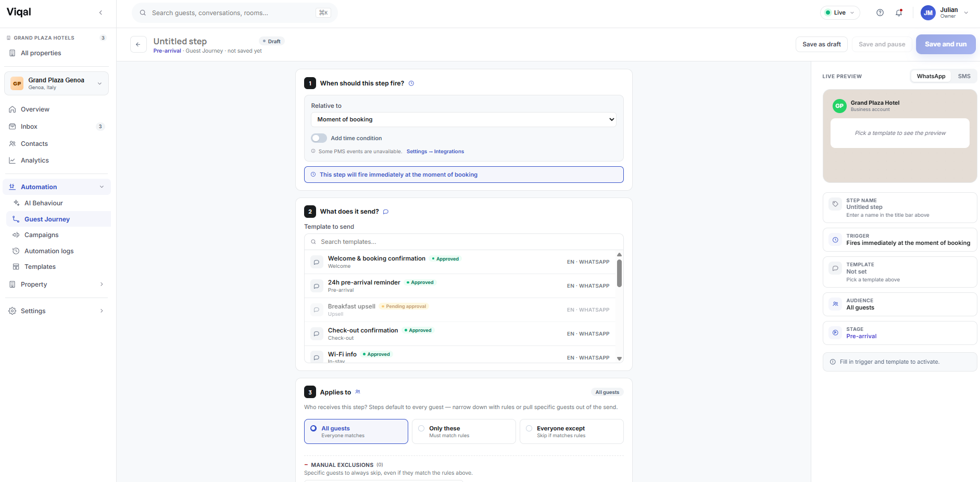Click the template list scroll up arrow
980x482 pixels.
click(619, 255)
